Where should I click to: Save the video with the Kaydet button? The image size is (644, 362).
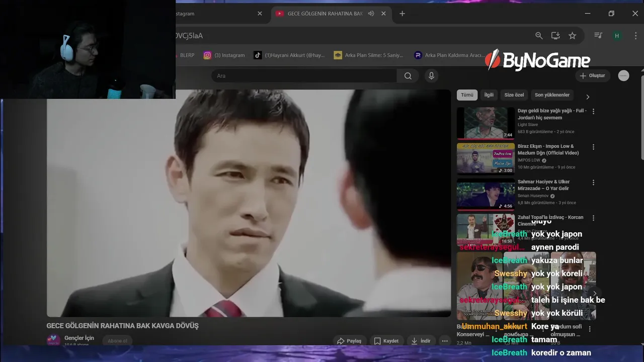386,341
